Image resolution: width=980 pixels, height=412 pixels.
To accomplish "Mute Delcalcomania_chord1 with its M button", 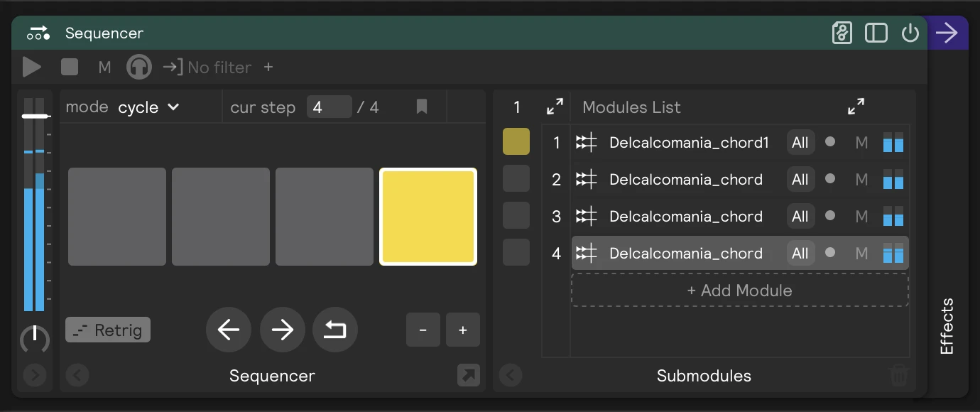I will coord(861,143).
